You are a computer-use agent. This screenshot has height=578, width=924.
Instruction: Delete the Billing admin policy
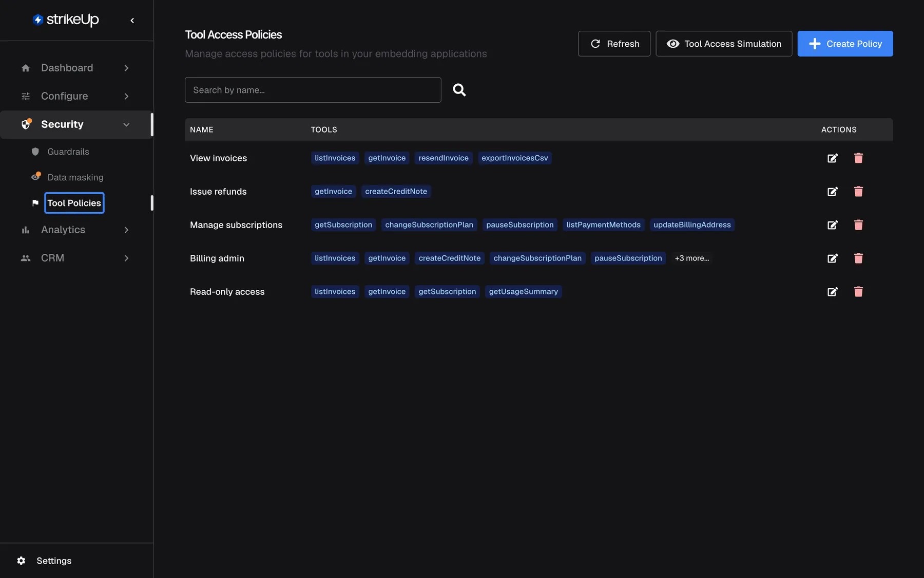point(858,258)
